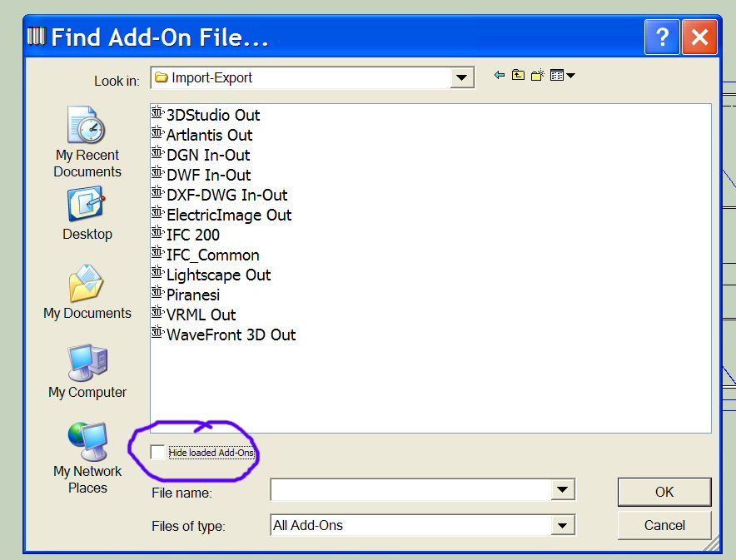
Task: Open the dialog Help button
Action: click(662, 37)
